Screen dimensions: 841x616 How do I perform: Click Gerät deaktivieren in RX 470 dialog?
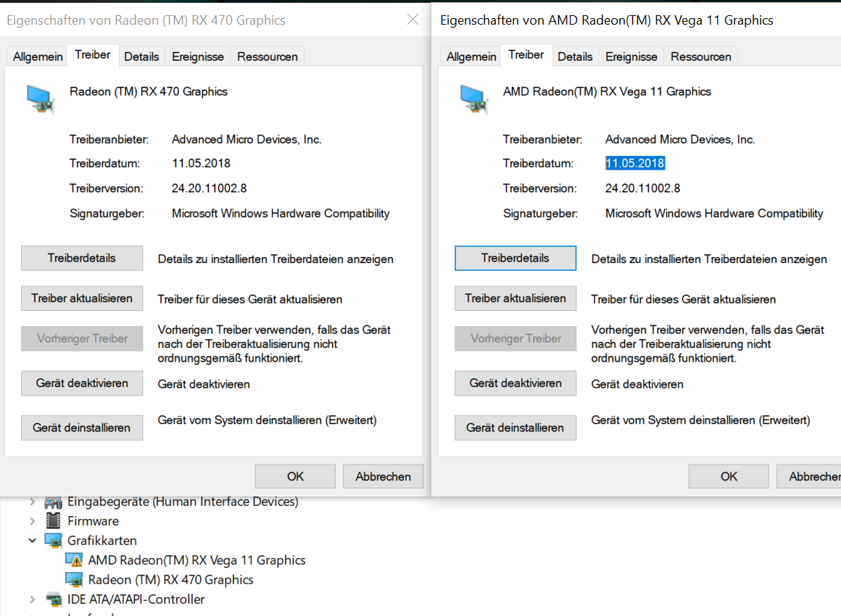point(82,383)
